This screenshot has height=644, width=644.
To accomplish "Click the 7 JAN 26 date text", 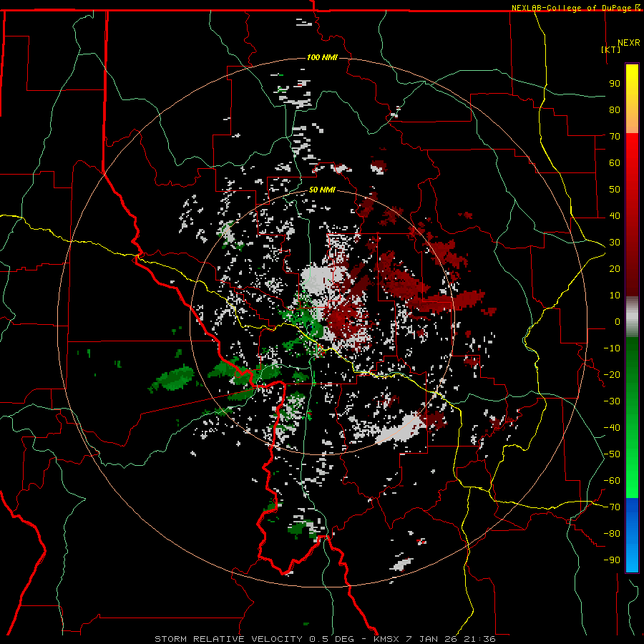I will [431, 639].
